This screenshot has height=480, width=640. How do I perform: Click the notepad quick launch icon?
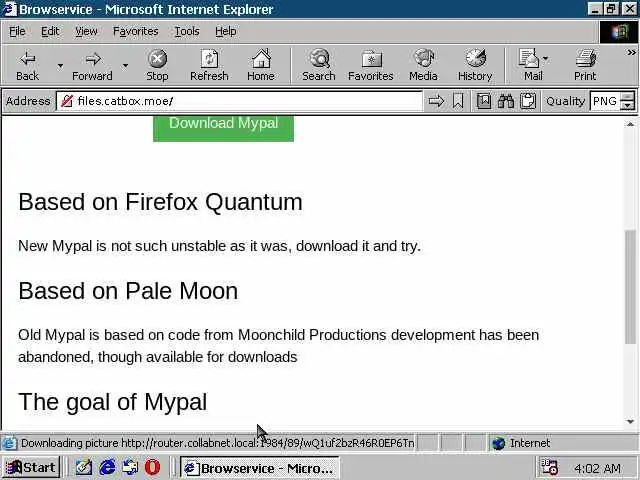pos(84,467)
